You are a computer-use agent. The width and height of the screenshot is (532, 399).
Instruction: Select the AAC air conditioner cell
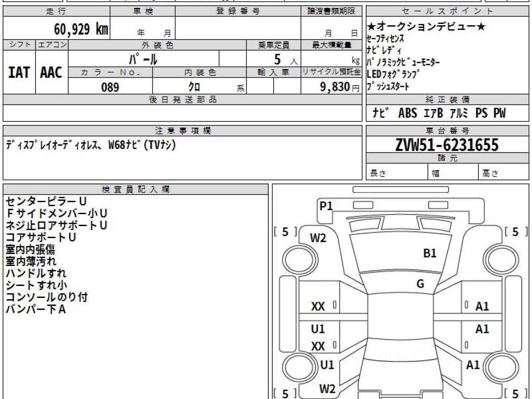tap(51, 72)
